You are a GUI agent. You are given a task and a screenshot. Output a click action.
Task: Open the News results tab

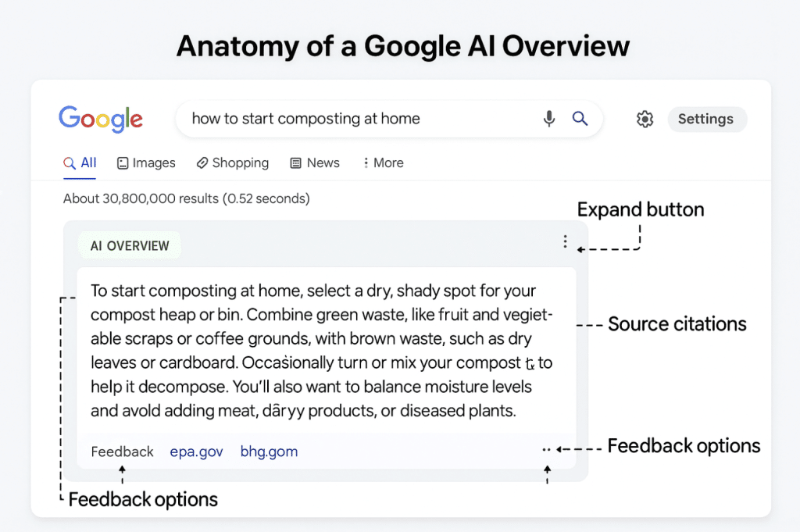(x=315, y=162)
